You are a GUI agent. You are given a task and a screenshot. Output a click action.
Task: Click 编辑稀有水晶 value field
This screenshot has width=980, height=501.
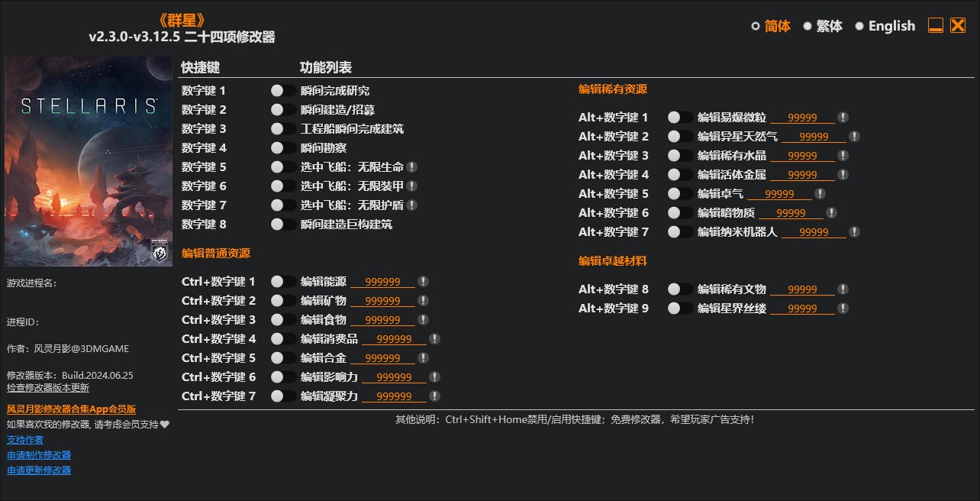click(x=802, y=156)
